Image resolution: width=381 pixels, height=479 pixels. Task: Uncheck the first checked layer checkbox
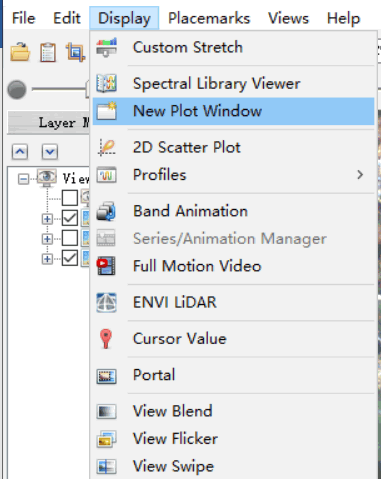pyautogui.click(x=70, y=218)
